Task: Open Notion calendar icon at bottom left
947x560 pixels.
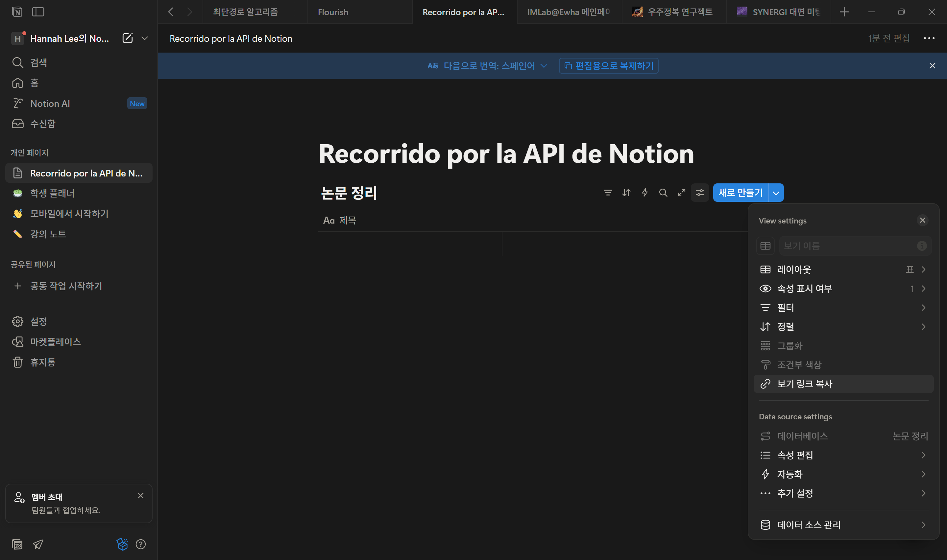Action: [17, 544]
